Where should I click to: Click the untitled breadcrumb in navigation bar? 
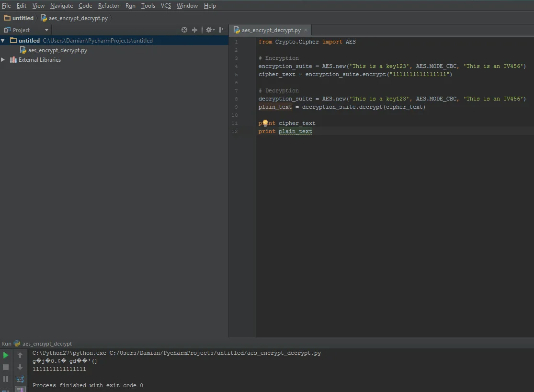[x=23, y=18]
